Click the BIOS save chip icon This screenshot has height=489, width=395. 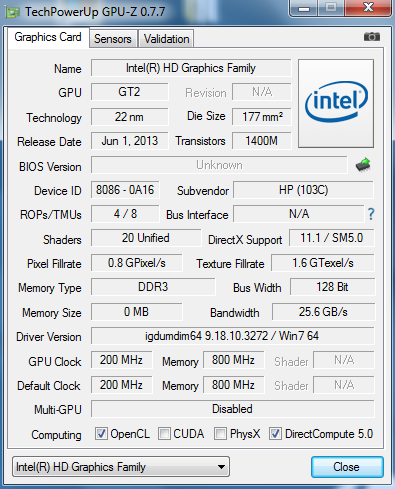pos(363,165)
